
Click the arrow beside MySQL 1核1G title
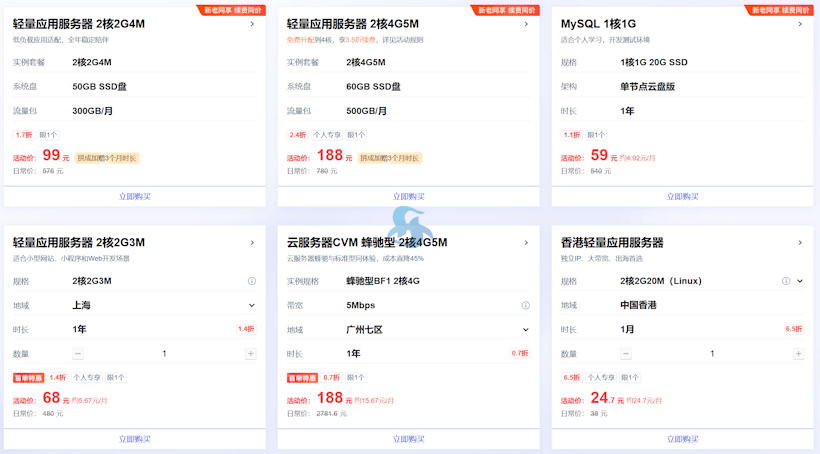(799, 24)
